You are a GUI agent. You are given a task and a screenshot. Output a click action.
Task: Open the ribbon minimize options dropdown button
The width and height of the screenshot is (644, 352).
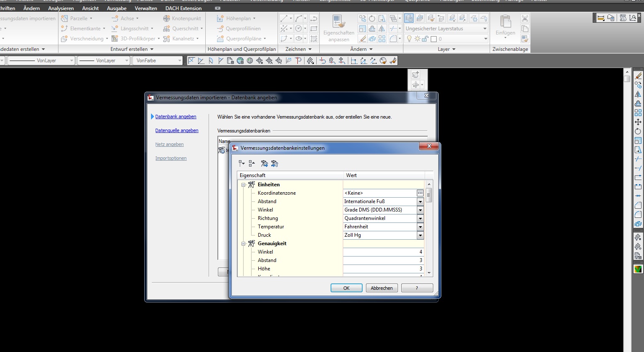[217, 8]
